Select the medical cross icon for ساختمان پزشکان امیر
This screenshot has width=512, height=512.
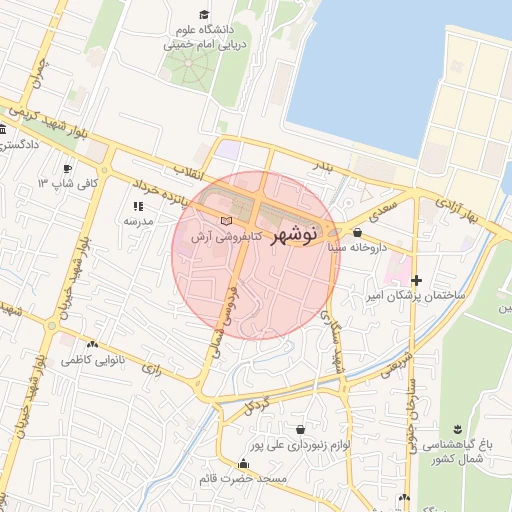tap(416, 280)
